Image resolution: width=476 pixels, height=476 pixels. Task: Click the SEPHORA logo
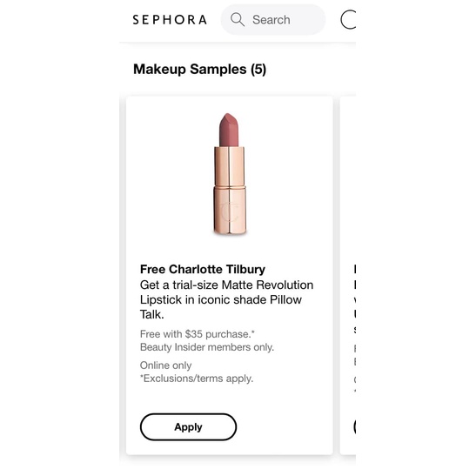[170, 20]
